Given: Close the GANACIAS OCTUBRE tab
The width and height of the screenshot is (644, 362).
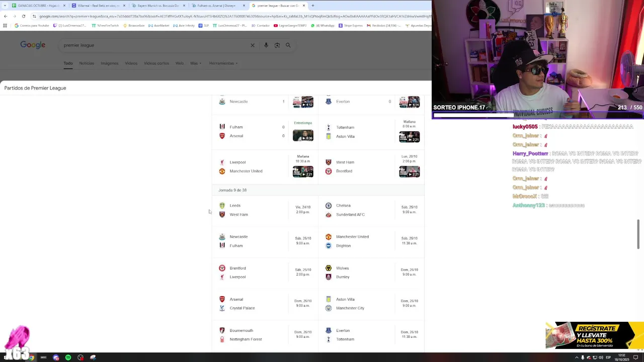Looking at the screenshot, I should click(x=64, y=6).
